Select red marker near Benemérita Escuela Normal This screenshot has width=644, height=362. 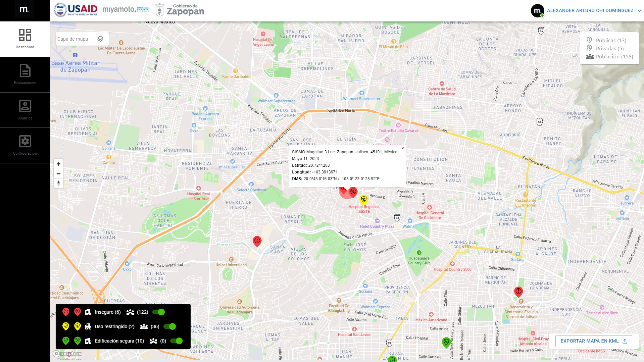click(x=518, y=292)
